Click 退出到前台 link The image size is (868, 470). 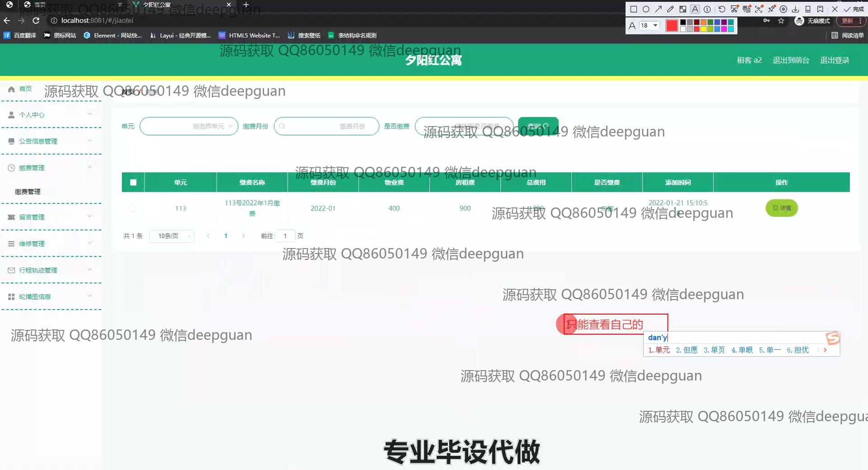tap(791, 60)
